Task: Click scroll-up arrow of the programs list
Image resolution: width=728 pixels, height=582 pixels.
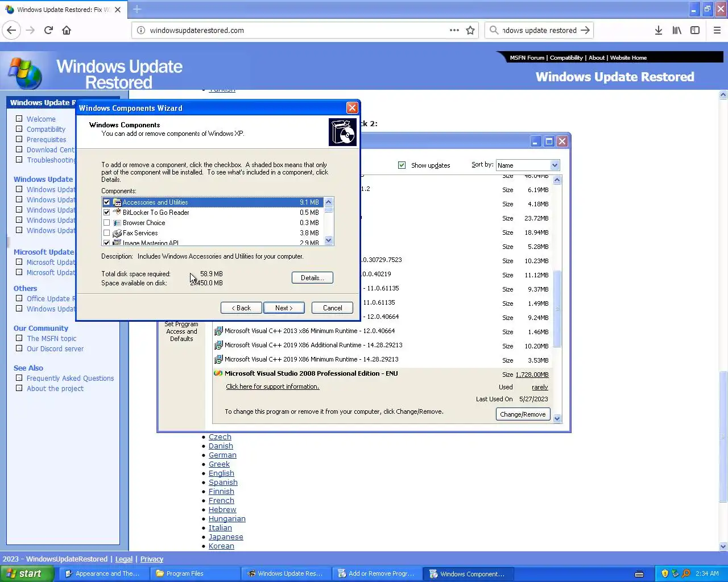Action: tap(557, 180)
